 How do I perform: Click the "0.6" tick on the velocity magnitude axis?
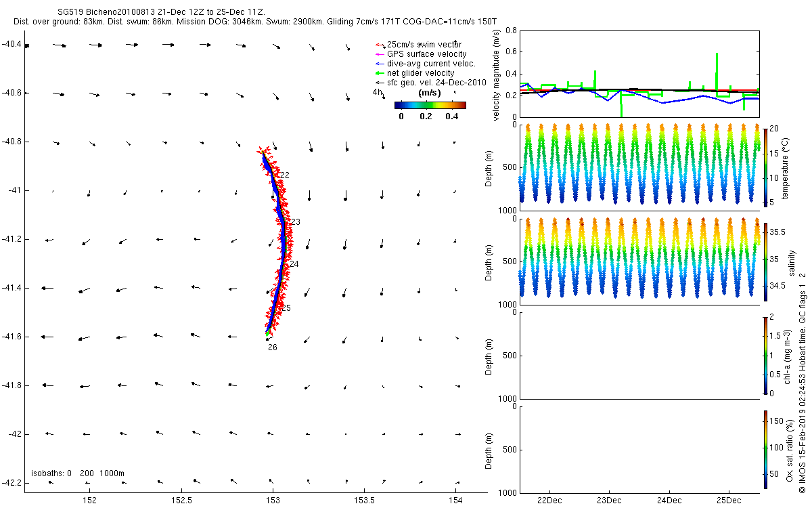[511, 52]
